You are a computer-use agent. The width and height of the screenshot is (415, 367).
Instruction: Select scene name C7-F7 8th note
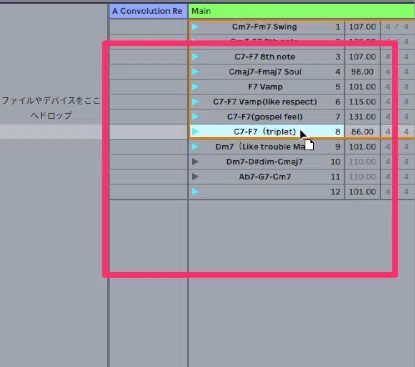(265, 57)
